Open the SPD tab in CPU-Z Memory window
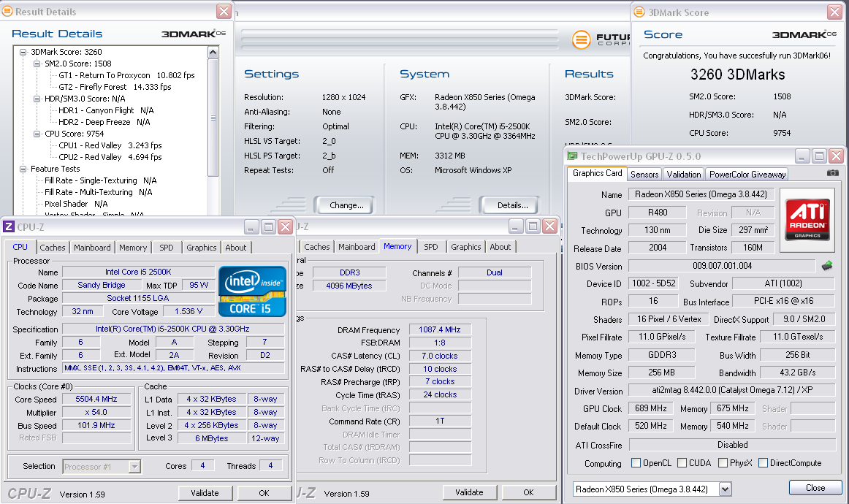The image size is (849, 504). 431,247
